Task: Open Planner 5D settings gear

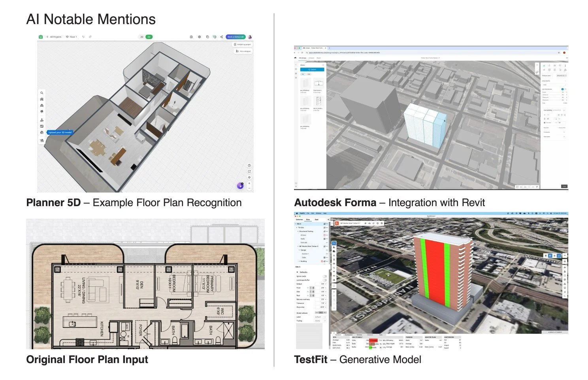Action: click(200, 37)
